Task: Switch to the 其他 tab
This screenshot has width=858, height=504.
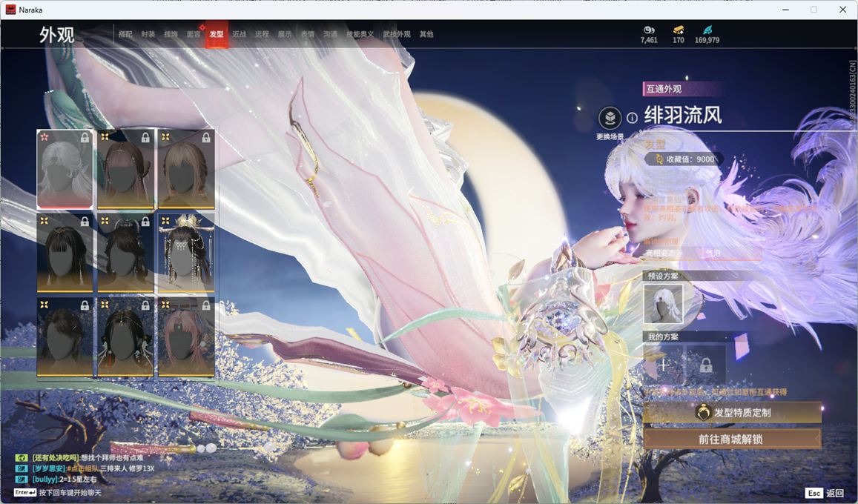Action: coord(426,34)
